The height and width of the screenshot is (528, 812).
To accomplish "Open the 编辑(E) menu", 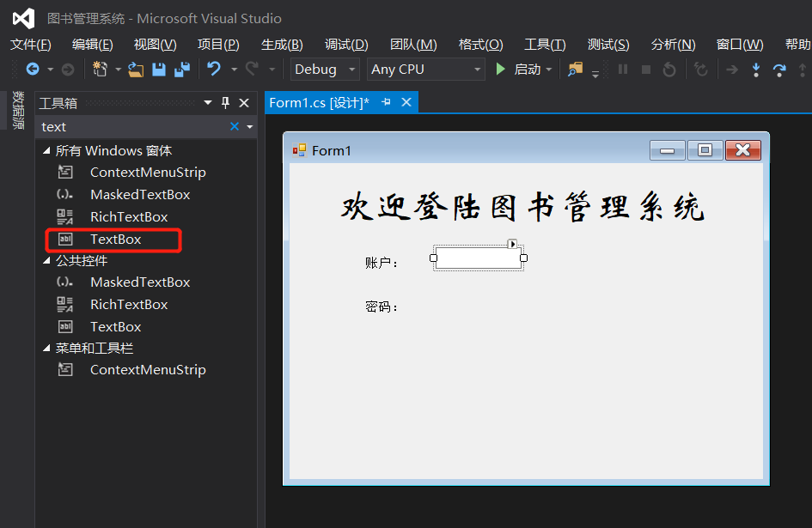I will pyautogui.click(x=92, y=45).
